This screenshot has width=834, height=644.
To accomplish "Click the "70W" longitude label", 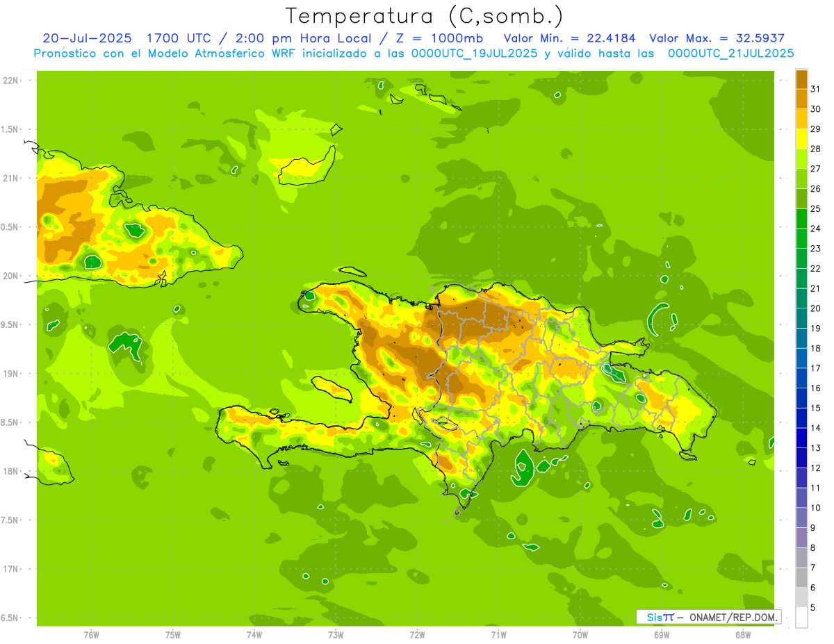I will tap(580, 634).
